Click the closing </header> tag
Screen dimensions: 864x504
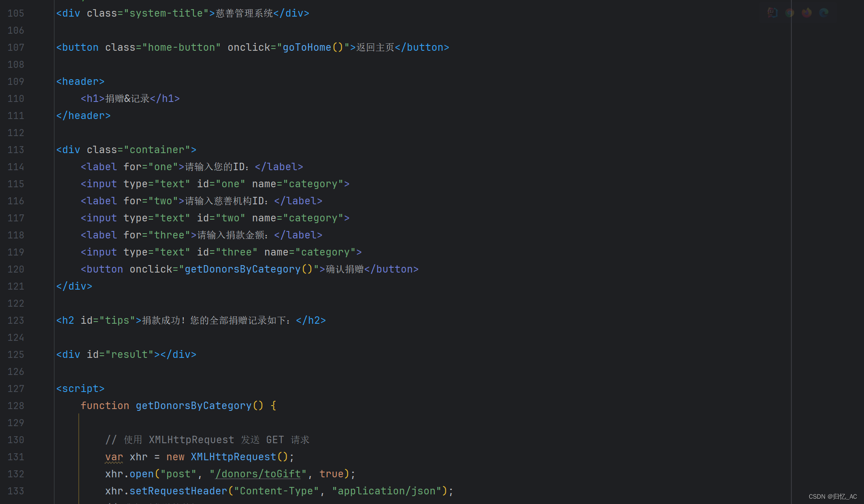coord(84,115)
